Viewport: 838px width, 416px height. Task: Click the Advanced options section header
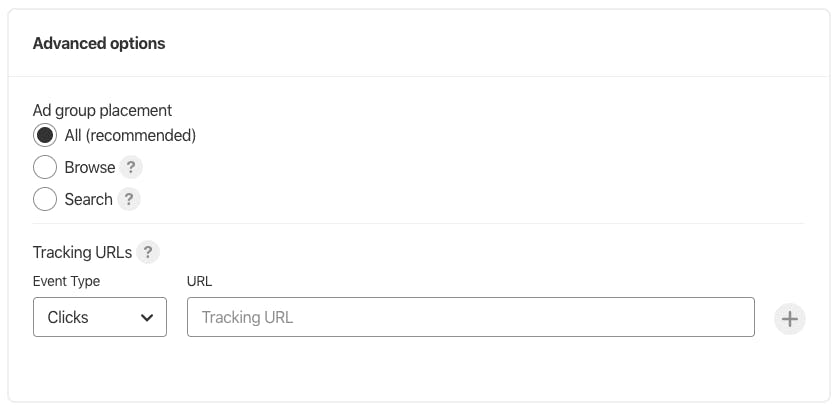pyautogui.click(x=99, y=43)
